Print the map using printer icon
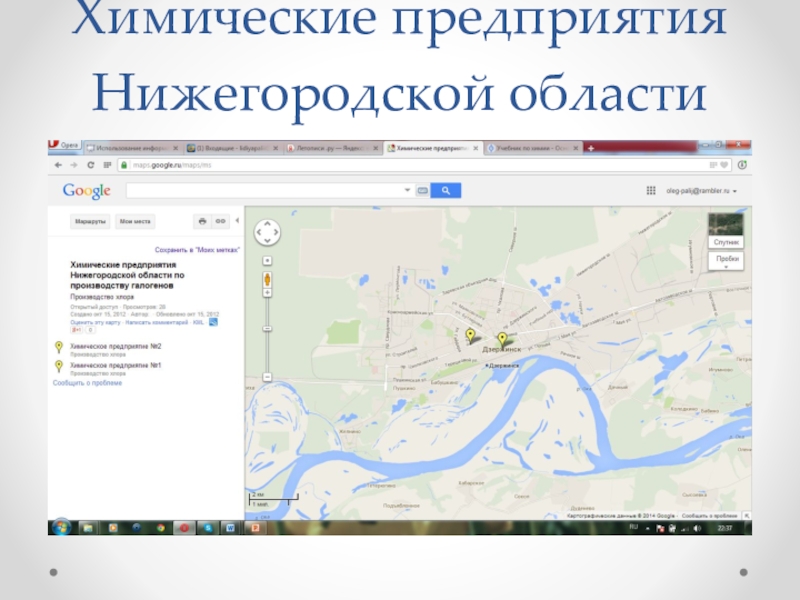The height and width of the screenshot is (600, 800). pyautogui.click(x=202, y=221)
